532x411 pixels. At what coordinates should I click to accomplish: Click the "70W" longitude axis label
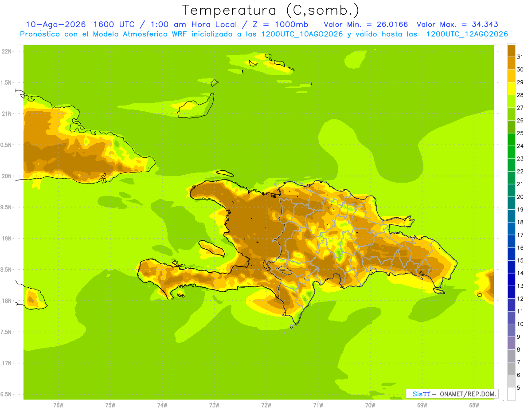(370, 405)
